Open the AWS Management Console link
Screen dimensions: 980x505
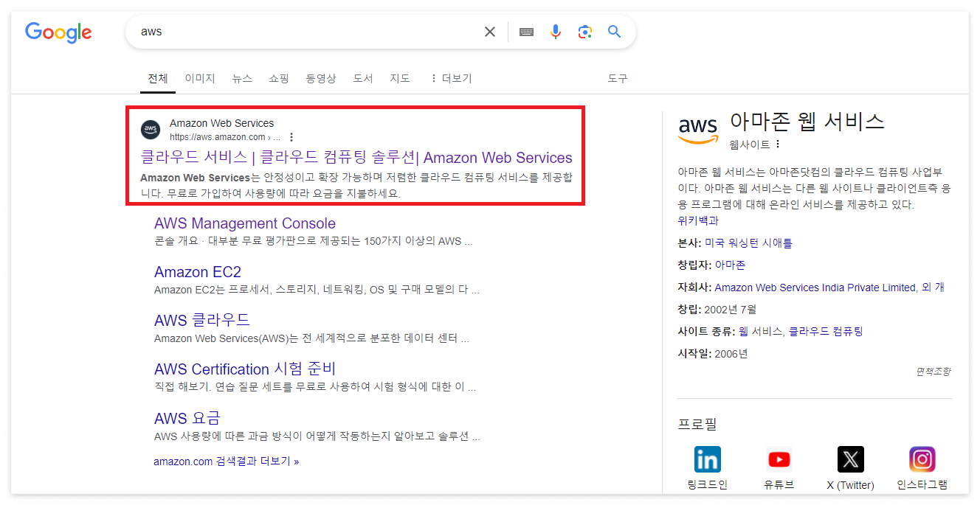245,223
